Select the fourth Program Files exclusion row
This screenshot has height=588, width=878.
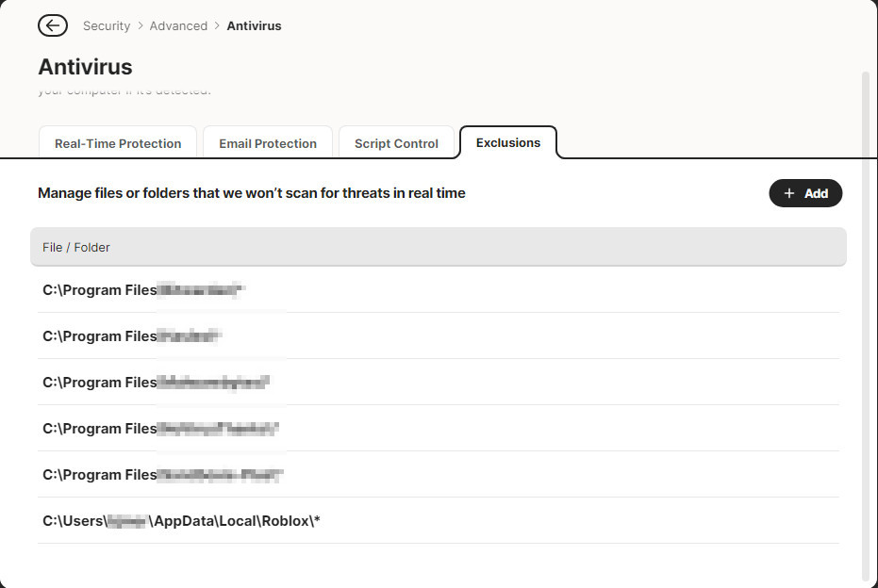pos(160,429)
